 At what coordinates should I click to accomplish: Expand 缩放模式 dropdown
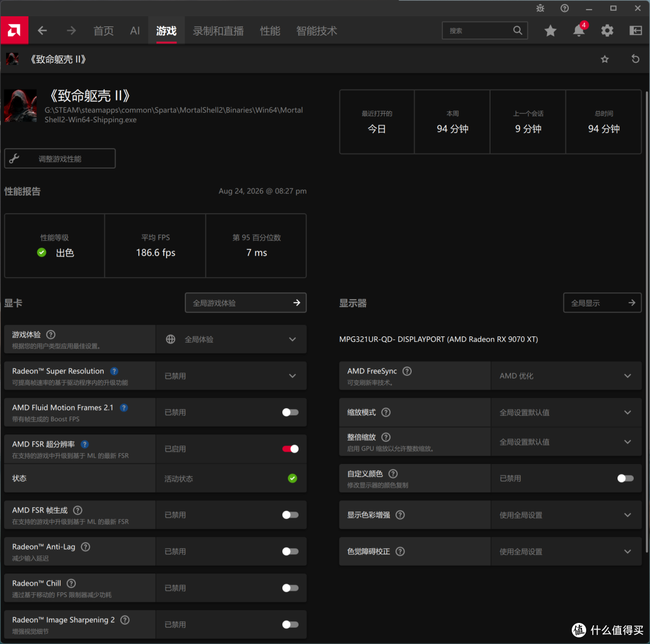(566, 412)
